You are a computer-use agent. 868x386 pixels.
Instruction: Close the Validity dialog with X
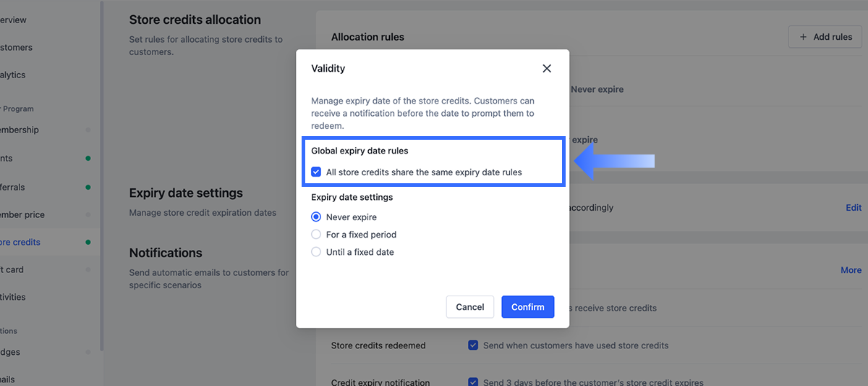(x=547, y=68)
